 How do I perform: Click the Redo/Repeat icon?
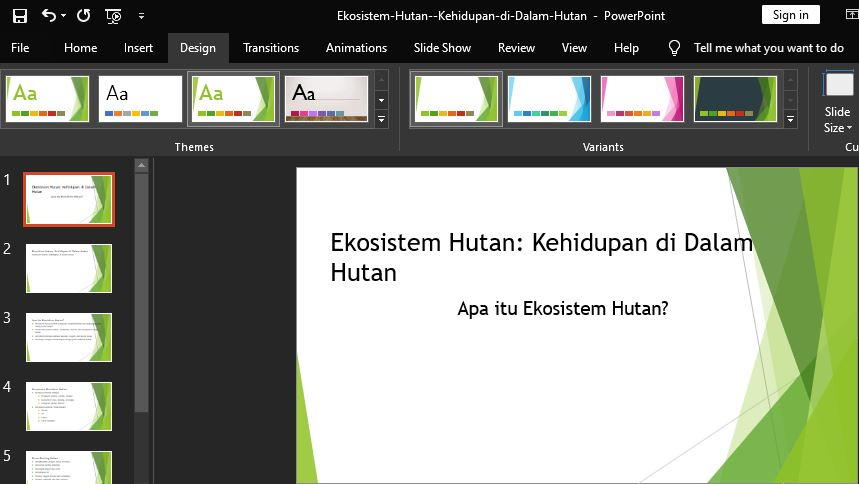pyautogui.click(x=83, y=15)
